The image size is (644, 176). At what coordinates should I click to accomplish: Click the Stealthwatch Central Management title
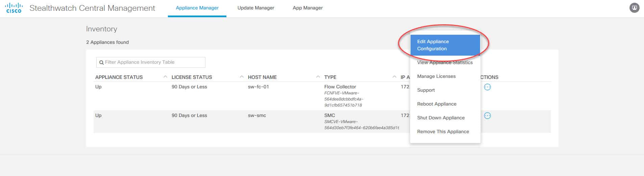(92, 8)
